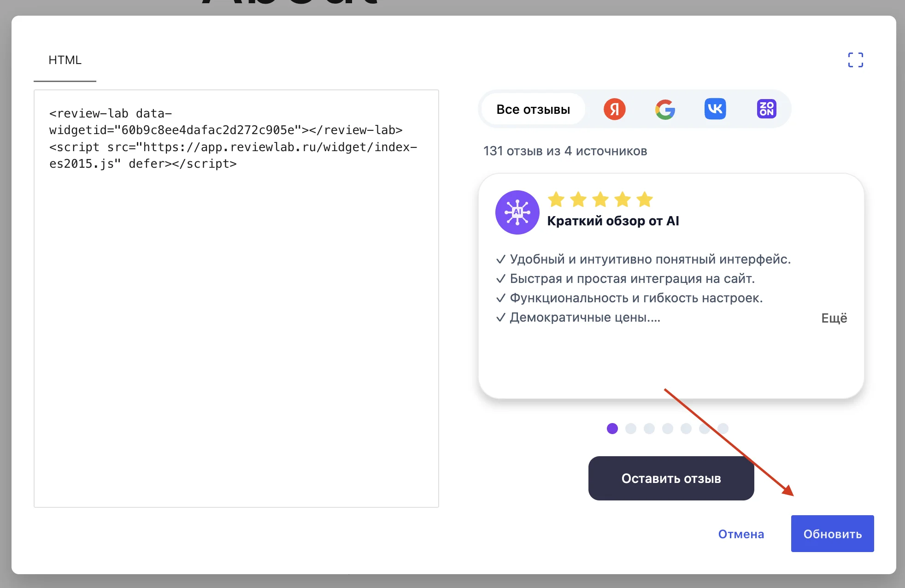The height and width of the screenshot is (588, 905).
Task: Toggle fullscreen with the expand icon
Action: [x=855, y=60]
